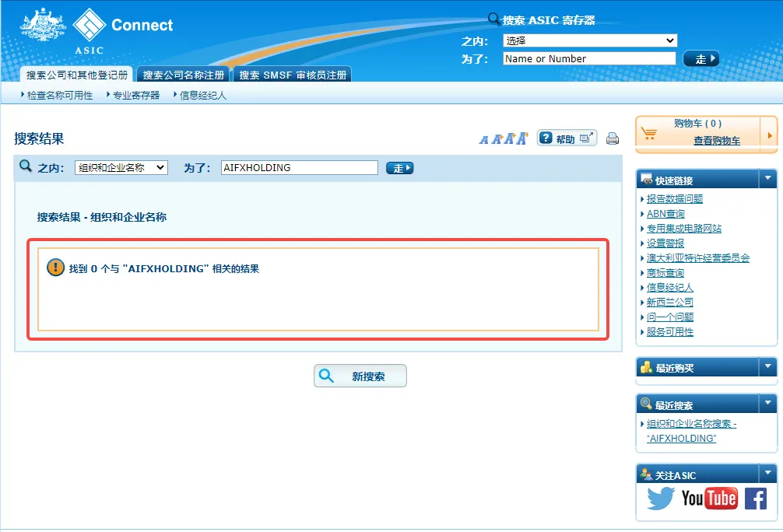783x532 pixels.
Task: Click the shopping cart icon
Action: (x=649, y=134)
